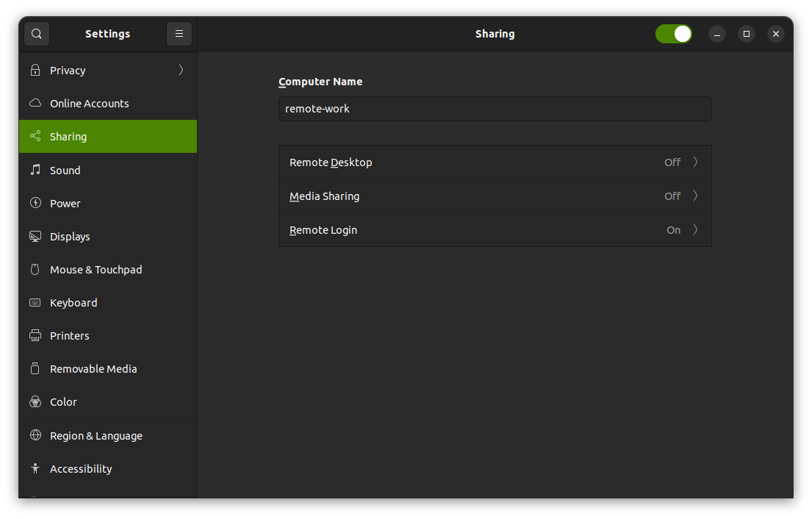The width and height of the screenshot is (812, 519).
Task: Click the Sound music note icon
Action: (x=35, y=171)
